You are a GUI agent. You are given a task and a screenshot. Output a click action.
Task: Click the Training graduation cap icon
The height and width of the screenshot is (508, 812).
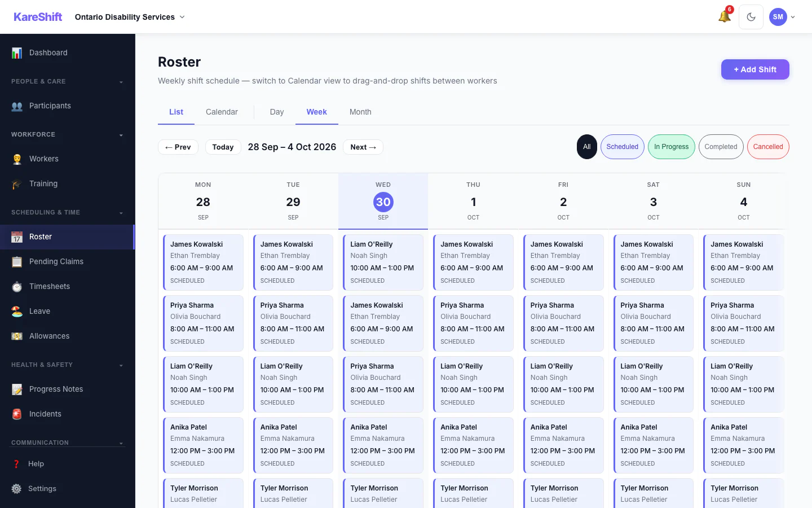click(x=17, y=184)
